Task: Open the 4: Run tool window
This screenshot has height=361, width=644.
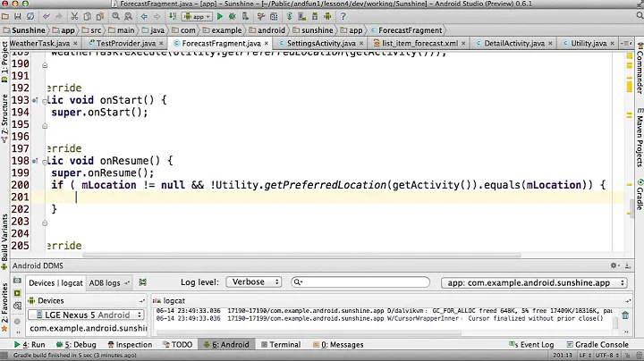Action: (x=30, y=345)
